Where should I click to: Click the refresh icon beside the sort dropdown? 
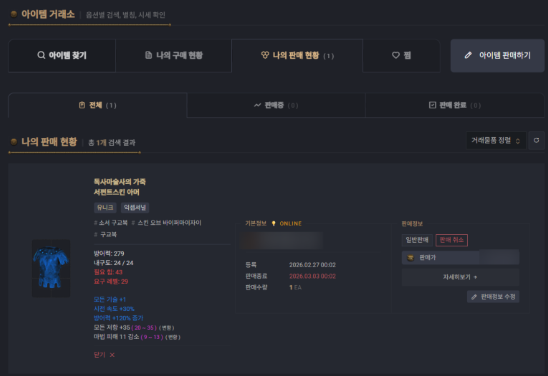[536, 140]
